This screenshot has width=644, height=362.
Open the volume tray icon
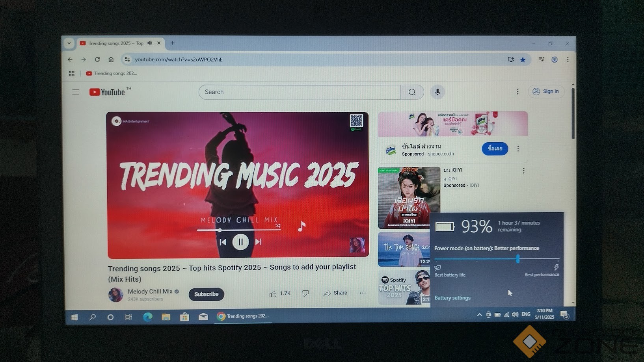[x=515, y=314]
